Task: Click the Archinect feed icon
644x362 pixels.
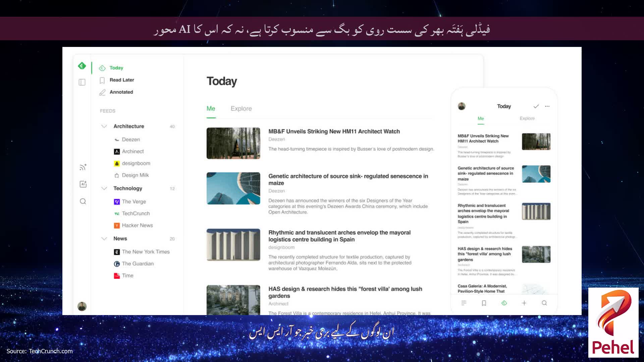Action: (117, 152)
